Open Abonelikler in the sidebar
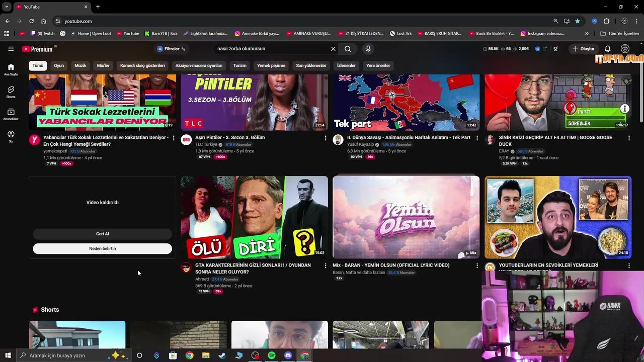Screen dimensions: 644x362 [x=11, y=114]
